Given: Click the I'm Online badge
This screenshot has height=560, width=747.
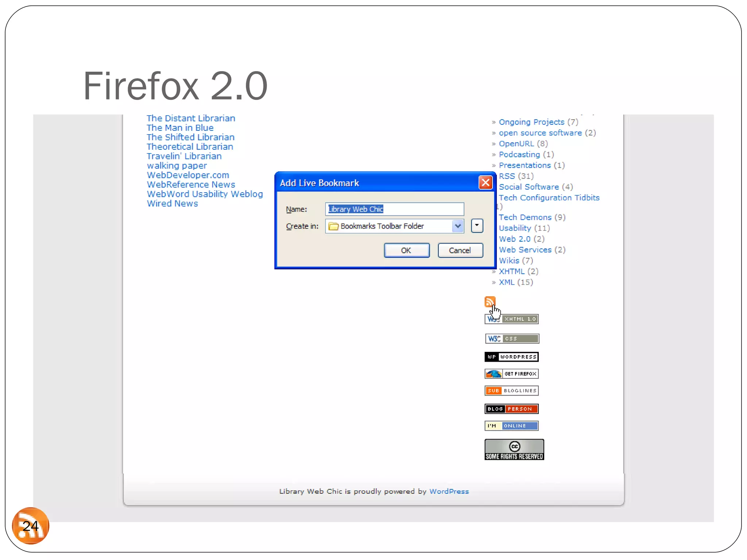Looking at the screenshot, I should [511, 426].
